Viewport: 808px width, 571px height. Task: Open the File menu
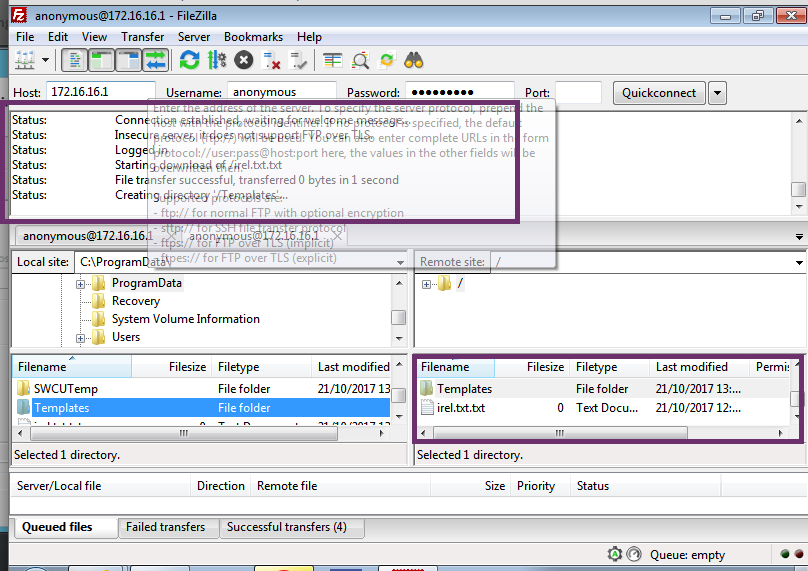pos(25,37)
